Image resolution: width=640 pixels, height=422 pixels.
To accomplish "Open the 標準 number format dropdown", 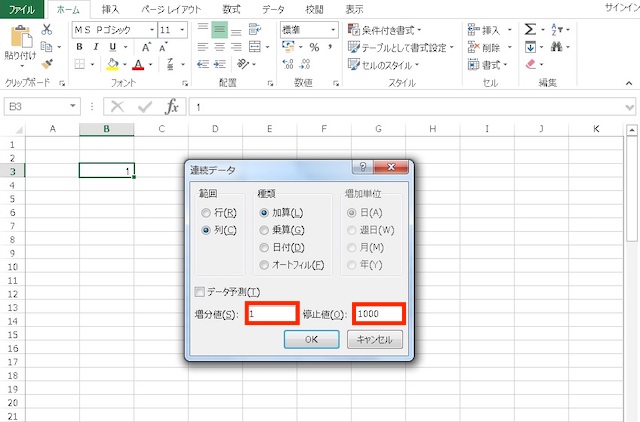I will 332,30.
